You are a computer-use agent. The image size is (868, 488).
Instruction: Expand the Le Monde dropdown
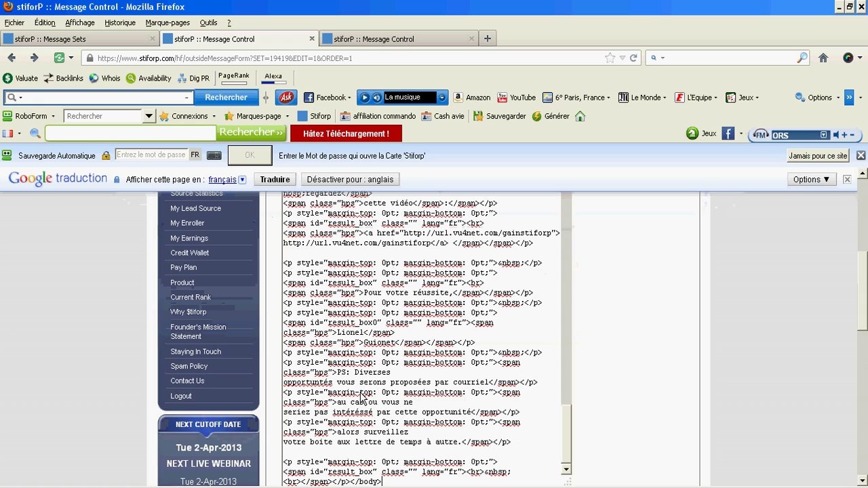(x=665, y=98)
